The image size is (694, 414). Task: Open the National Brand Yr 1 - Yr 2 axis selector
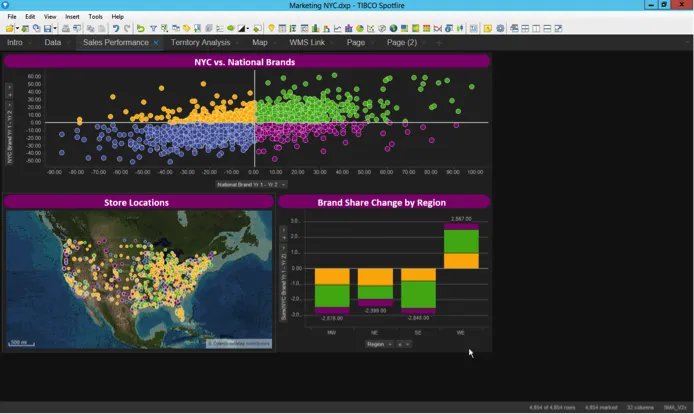click(x=251, y=184)
